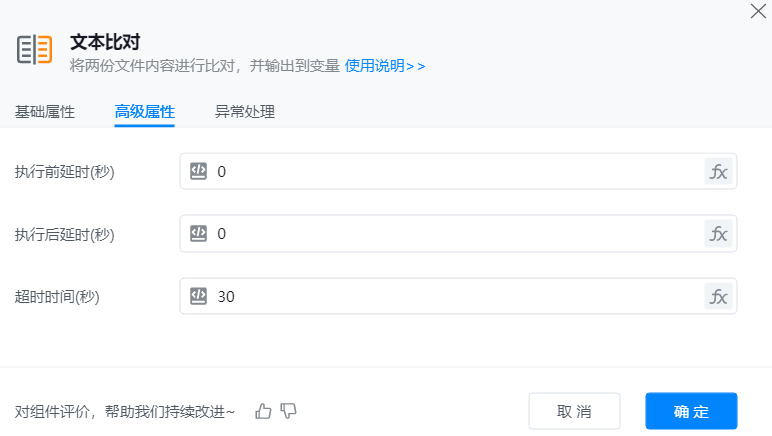Switch to the 基础属性 tab
772x436 pixels.
pos(44,112)
